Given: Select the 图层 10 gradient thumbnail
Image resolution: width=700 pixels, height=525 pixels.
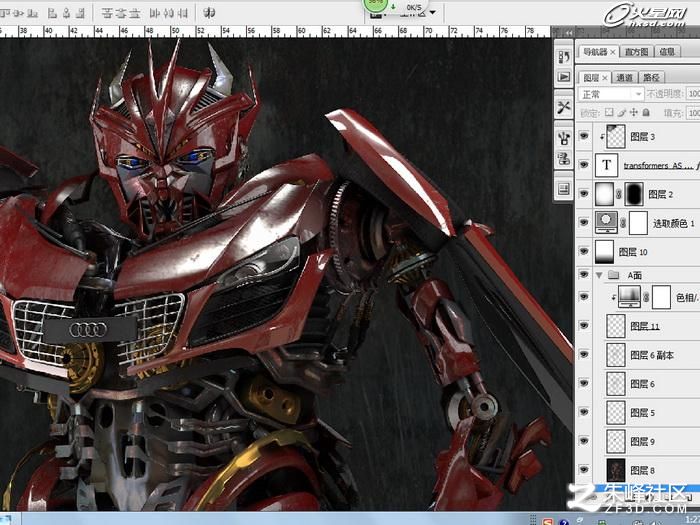Looking at the screenshot, I should (x=604, y=251).
